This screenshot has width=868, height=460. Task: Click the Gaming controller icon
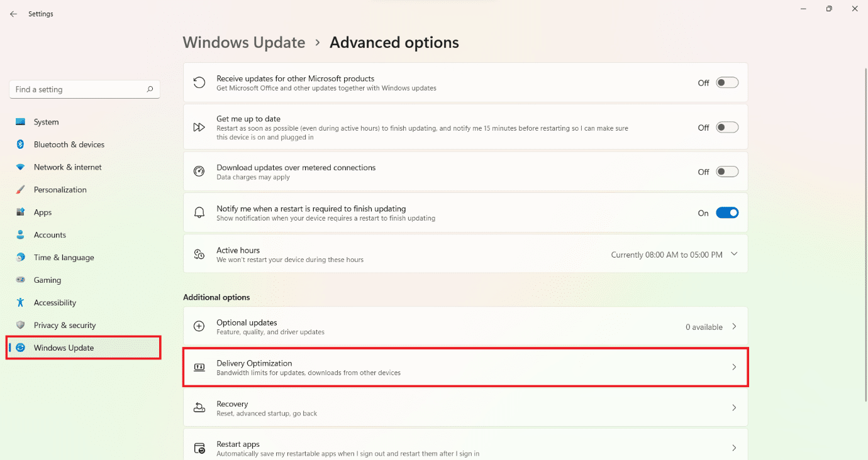point(21,280)
